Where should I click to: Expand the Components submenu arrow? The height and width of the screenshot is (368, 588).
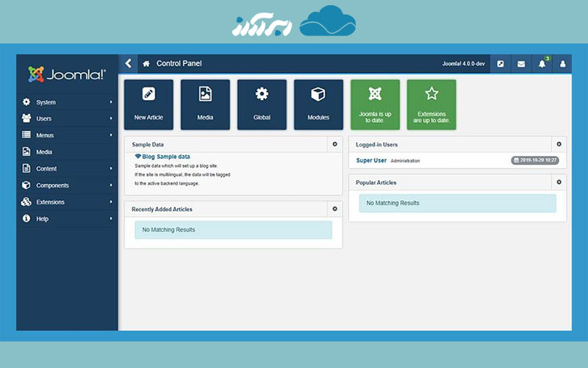click(x=111, y=185)
